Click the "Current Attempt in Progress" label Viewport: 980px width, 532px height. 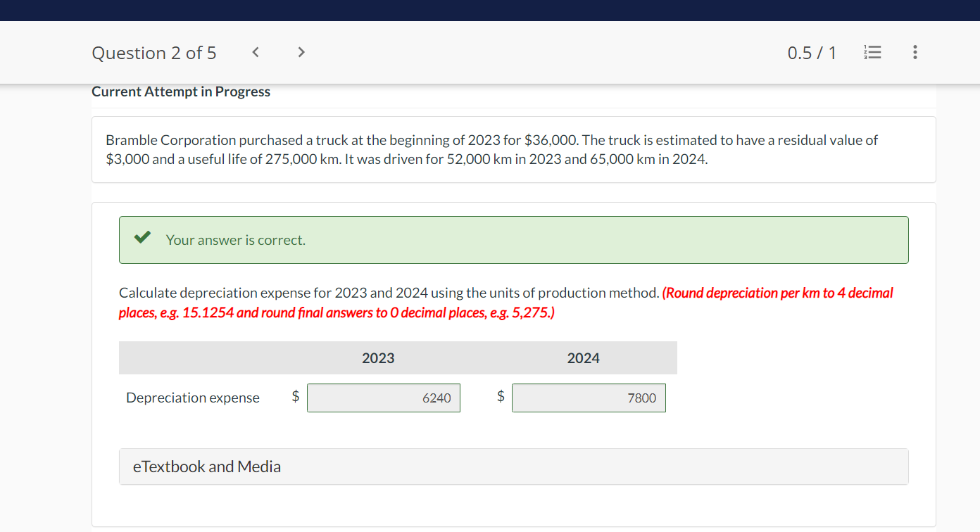(181, 91)
